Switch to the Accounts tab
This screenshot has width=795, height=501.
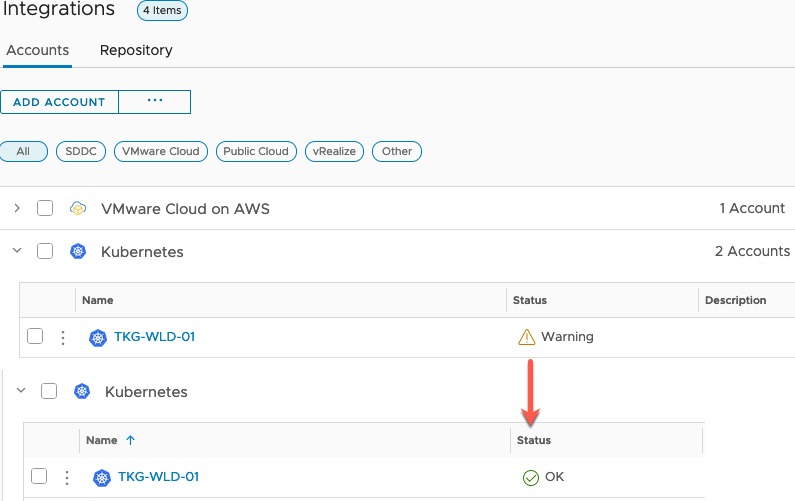[x=38, y=50]
